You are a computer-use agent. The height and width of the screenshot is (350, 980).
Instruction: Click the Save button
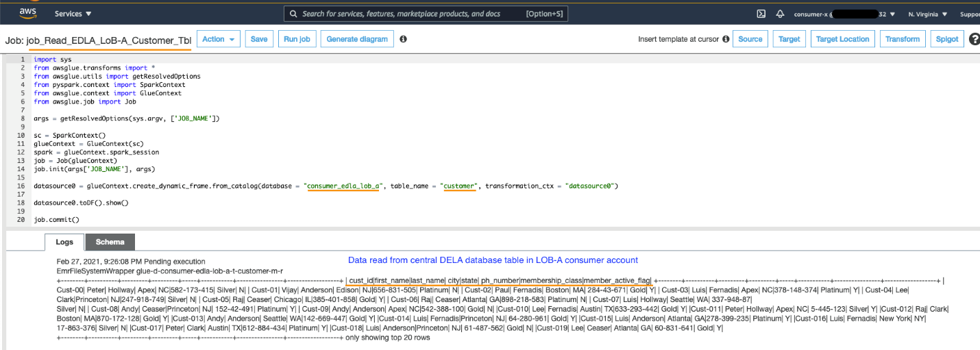click(259, 39)
